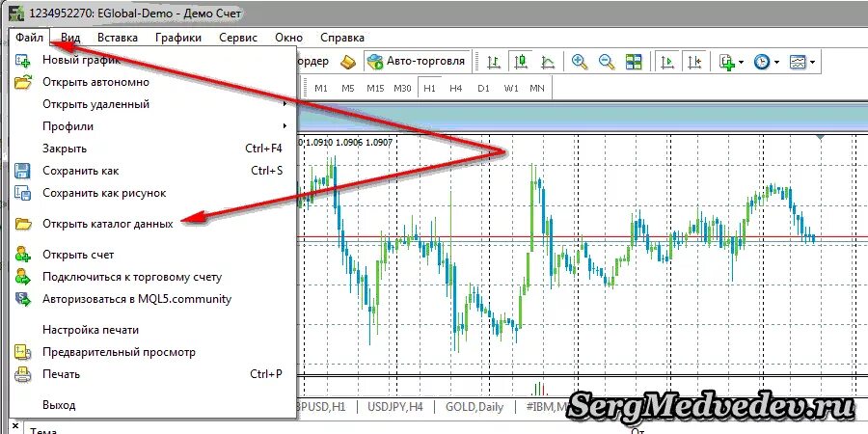Open periods clock icon
868x434 pixels.
(762, 62)
